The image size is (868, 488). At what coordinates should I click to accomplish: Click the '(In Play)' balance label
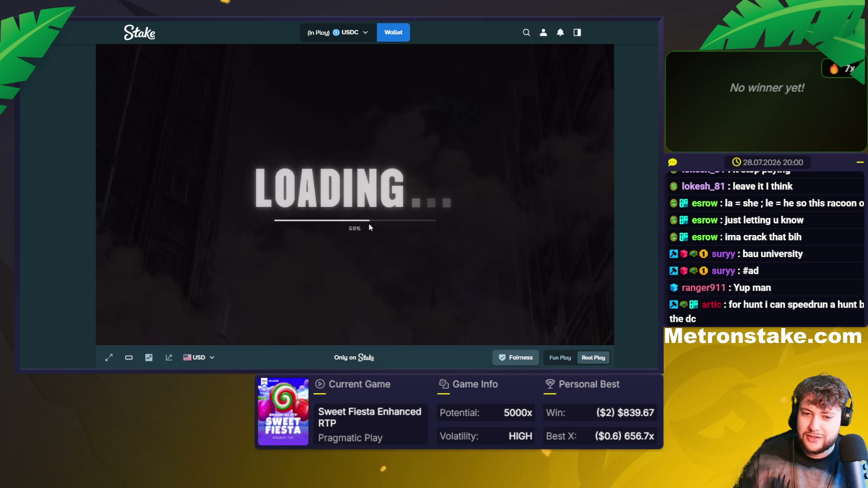coord(318,33)
